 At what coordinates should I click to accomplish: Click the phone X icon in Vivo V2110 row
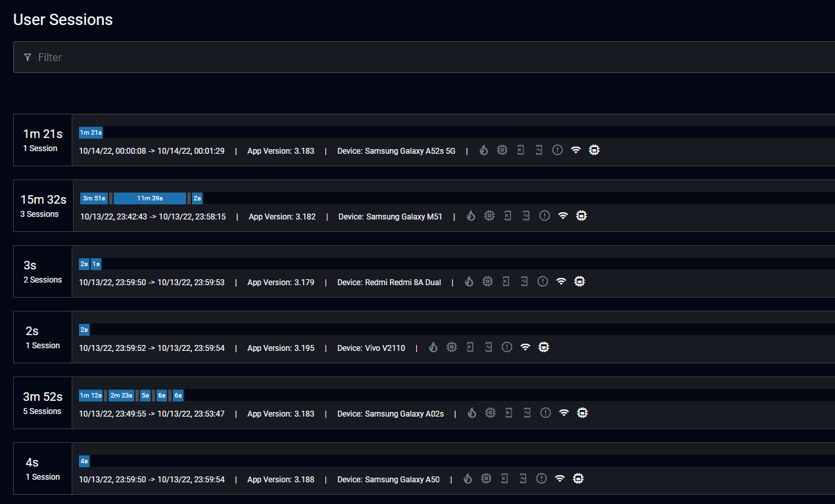point(469,347)
